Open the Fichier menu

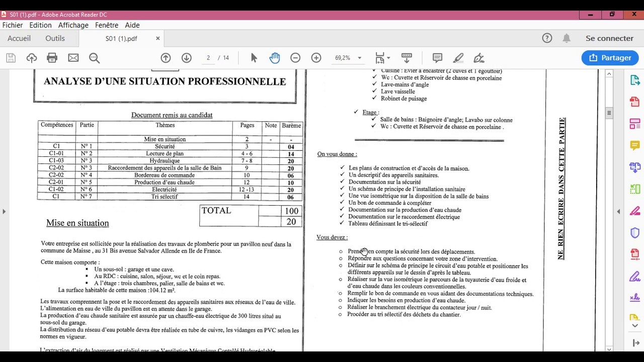[x=13, y=25]
